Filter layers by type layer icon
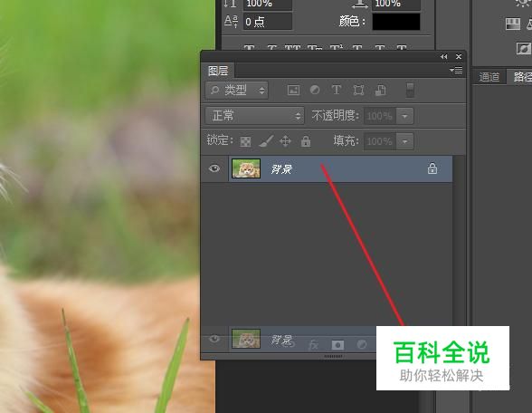This screenshot has height=413, width=532. (x=337, y=90)
